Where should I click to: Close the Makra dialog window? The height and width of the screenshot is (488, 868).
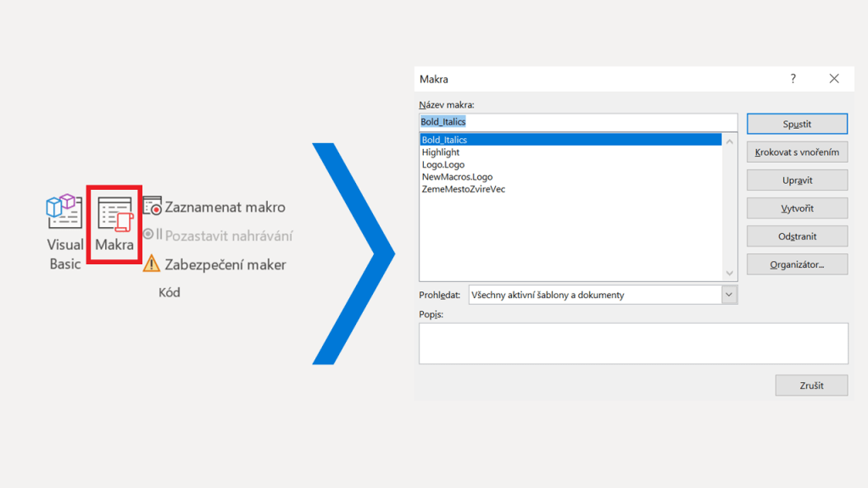834,79
